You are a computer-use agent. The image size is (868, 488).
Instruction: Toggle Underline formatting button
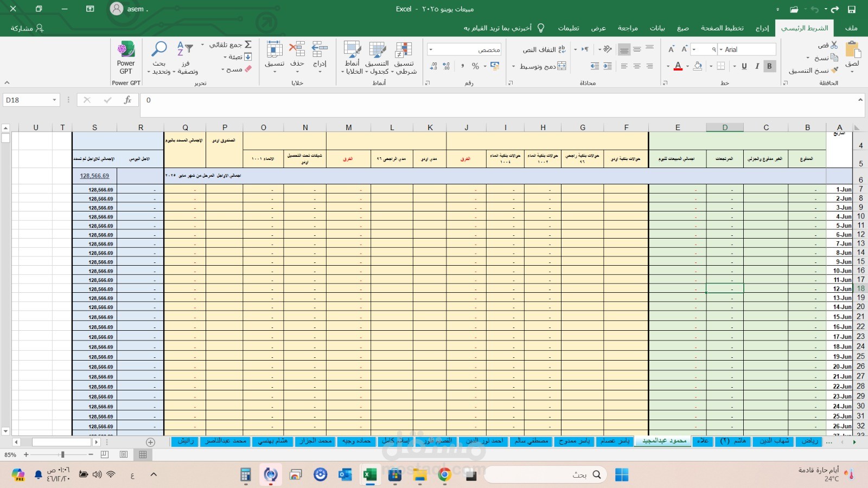744,66
